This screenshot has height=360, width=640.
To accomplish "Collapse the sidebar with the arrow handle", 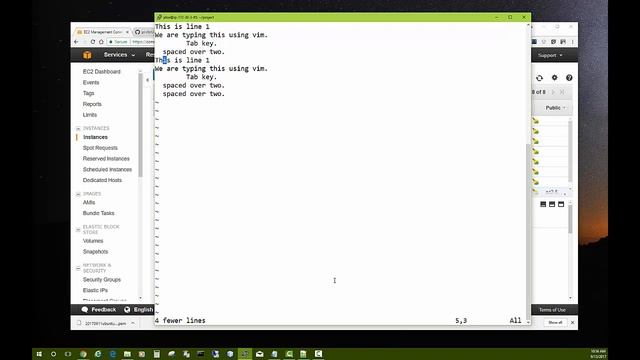I will (147, 80).
